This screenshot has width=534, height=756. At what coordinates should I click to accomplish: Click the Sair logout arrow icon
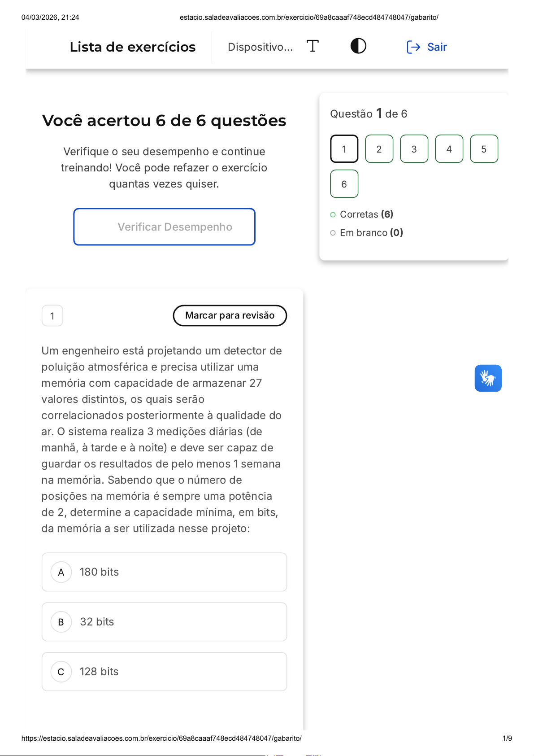(x=413, y=47)
